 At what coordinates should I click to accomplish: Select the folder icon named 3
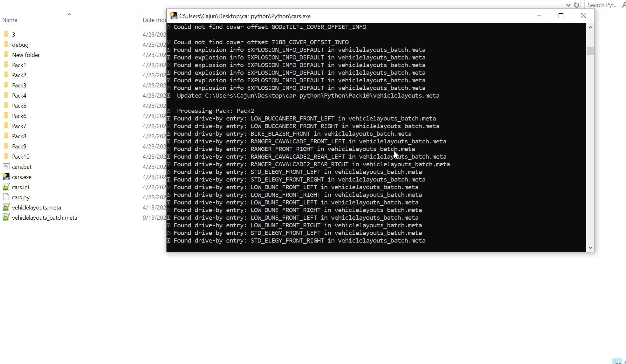click(x=6, y=34)
